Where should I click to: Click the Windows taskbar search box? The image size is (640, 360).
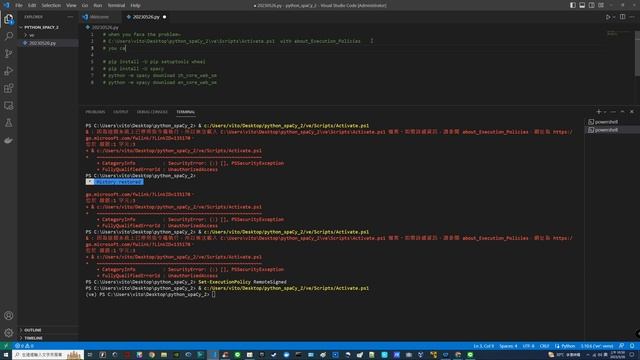[x=48, y=355]
